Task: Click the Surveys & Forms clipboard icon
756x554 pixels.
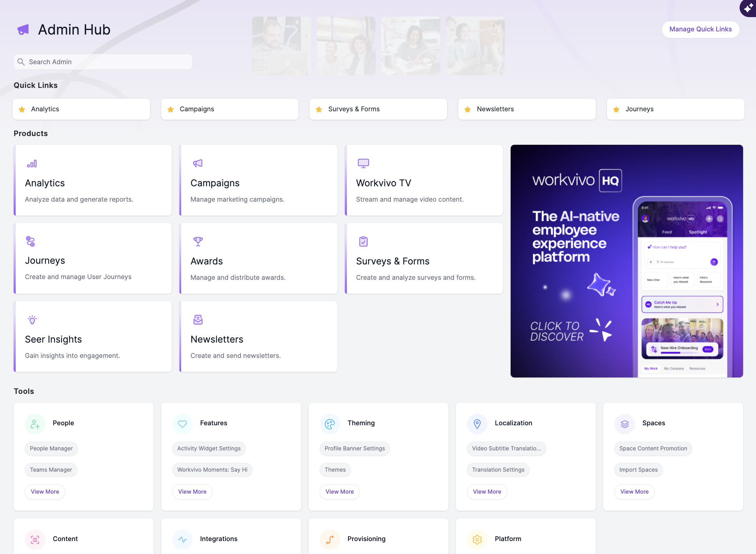Action: [363, 241]
